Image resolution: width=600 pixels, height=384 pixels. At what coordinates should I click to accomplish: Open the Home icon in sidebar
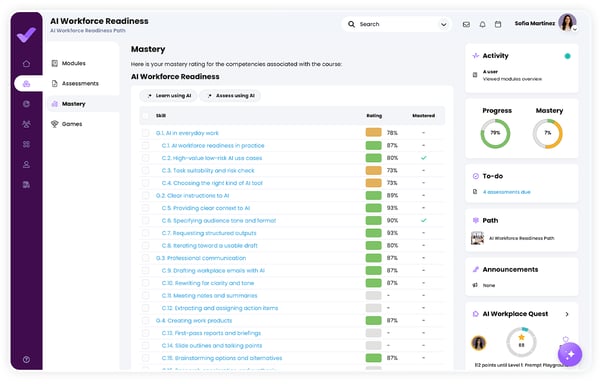coord(26,63)
